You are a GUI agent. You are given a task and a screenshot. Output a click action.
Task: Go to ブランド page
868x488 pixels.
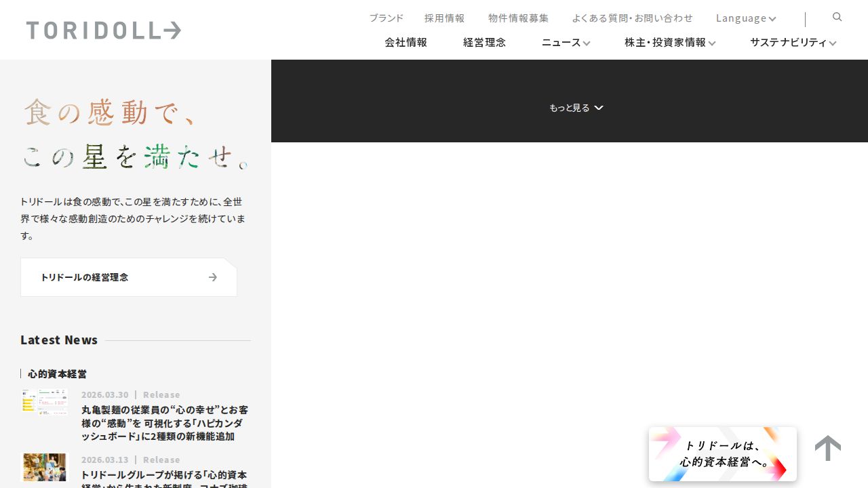pos(386,18)
